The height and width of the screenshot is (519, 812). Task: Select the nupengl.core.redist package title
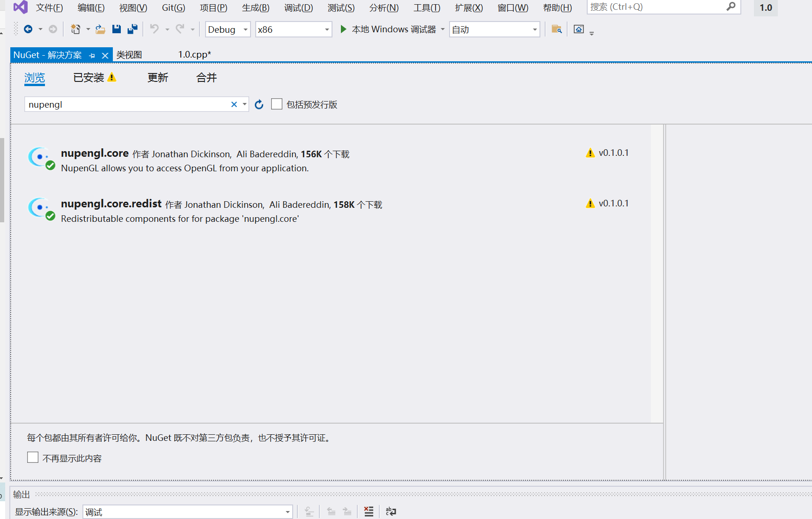click(111, 204)
